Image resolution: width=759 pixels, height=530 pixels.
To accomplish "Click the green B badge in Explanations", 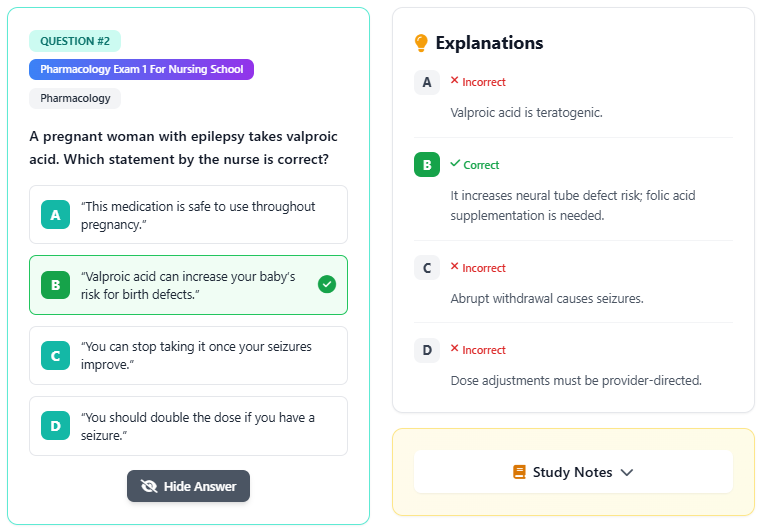I will [x=427, y=165].
